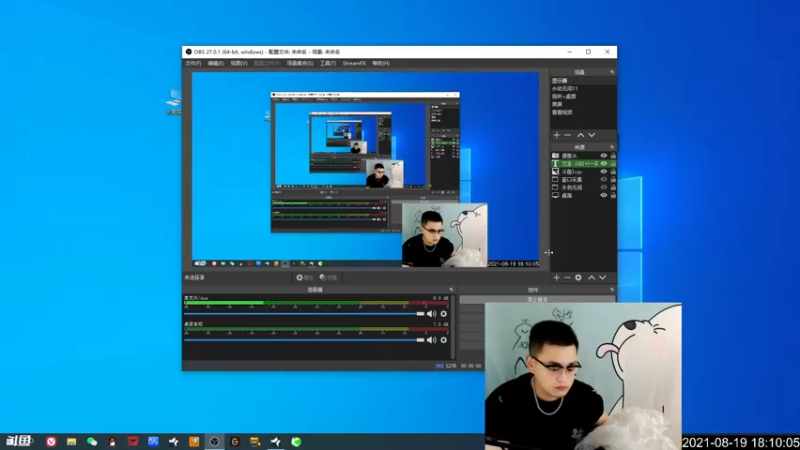The image size is (800, 450).
Task: Open the 工具(T) menu
Action: pyautogui.click(x=328, y=63)
